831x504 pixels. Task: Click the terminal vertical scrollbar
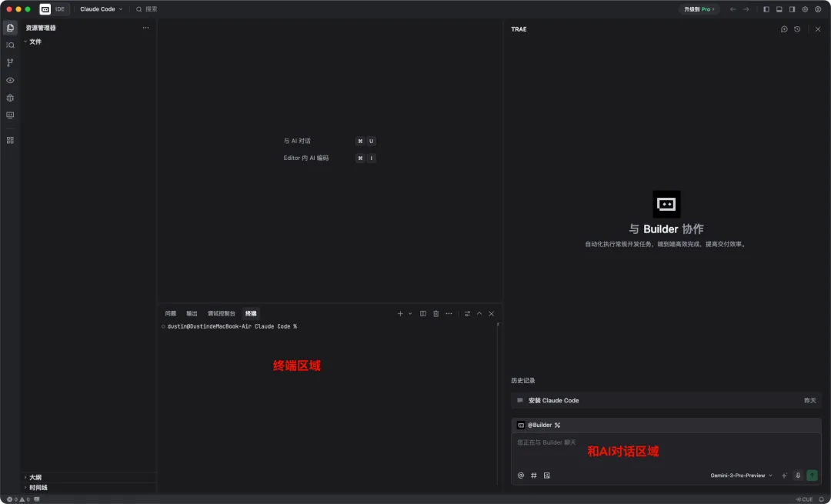(x=498, y=402)
